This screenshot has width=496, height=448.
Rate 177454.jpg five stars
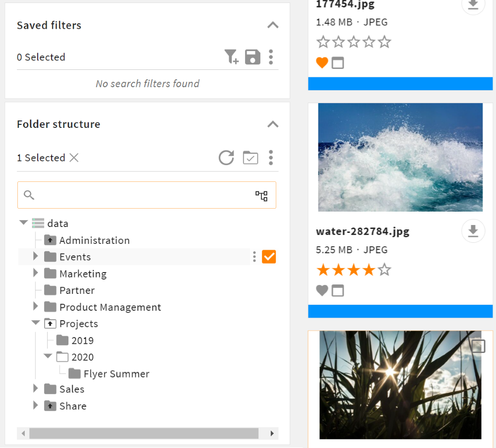tap(384, 42)
